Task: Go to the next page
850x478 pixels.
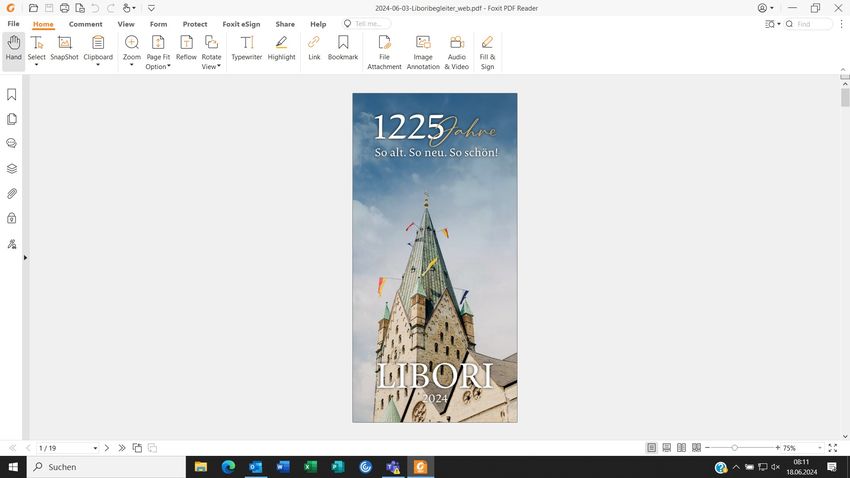Action: (x=107, y=448)
